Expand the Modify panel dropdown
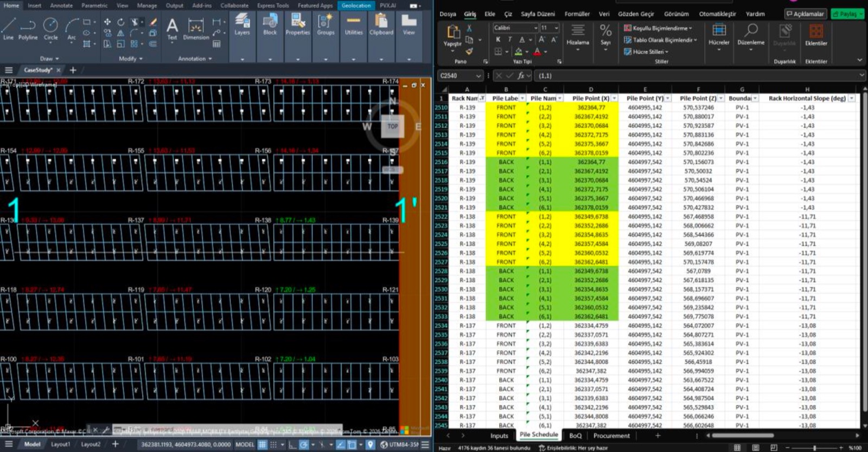Screen dimensions: 868x452 131,59
